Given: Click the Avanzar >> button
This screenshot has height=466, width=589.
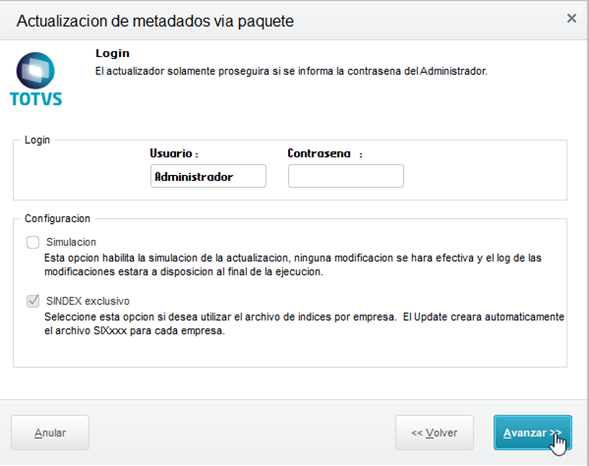Looking at the screenshot, I should (533, 433).
